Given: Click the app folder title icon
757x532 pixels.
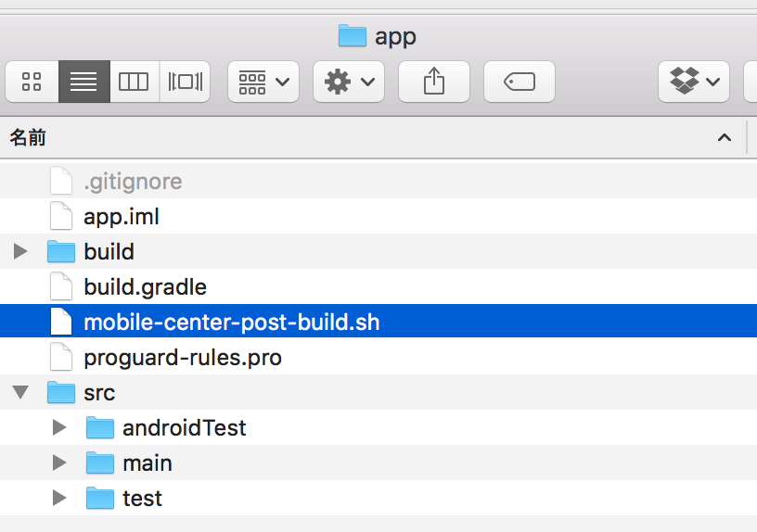Looking at the screenshot, I should tap(353, 36).
